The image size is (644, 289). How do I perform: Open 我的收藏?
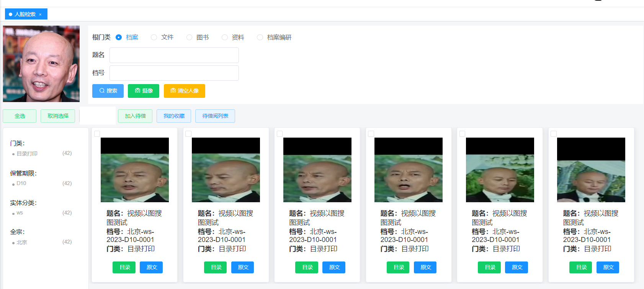174,116
